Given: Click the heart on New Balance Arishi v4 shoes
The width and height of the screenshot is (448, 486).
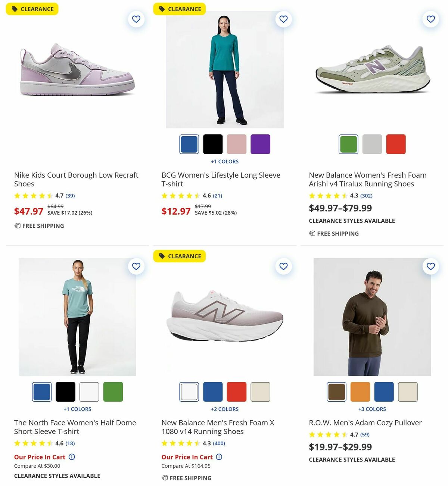Looking at the screenshot, I should pos(431,19).
